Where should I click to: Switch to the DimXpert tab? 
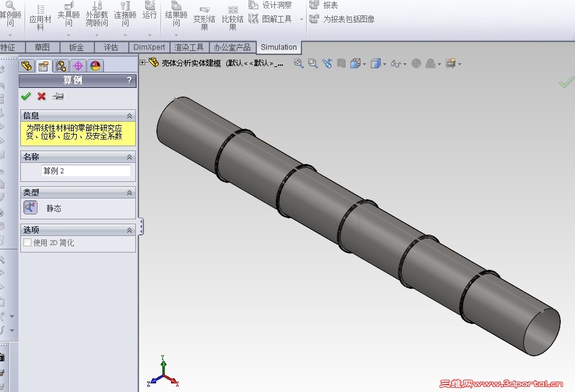149,47
